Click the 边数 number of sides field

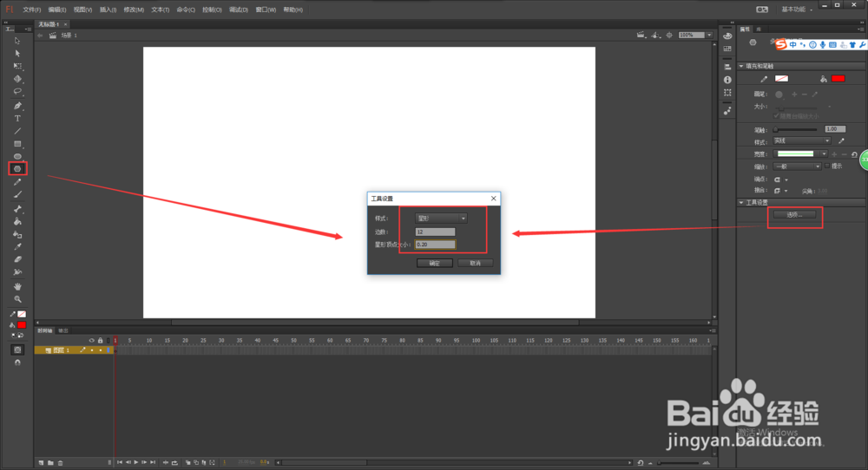(x=435, y=232)
